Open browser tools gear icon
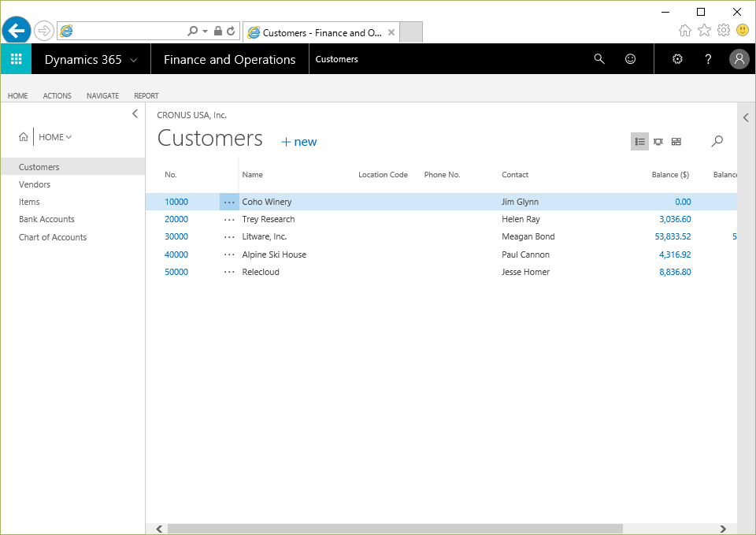756x535 pixels. (x=723, y=31)
